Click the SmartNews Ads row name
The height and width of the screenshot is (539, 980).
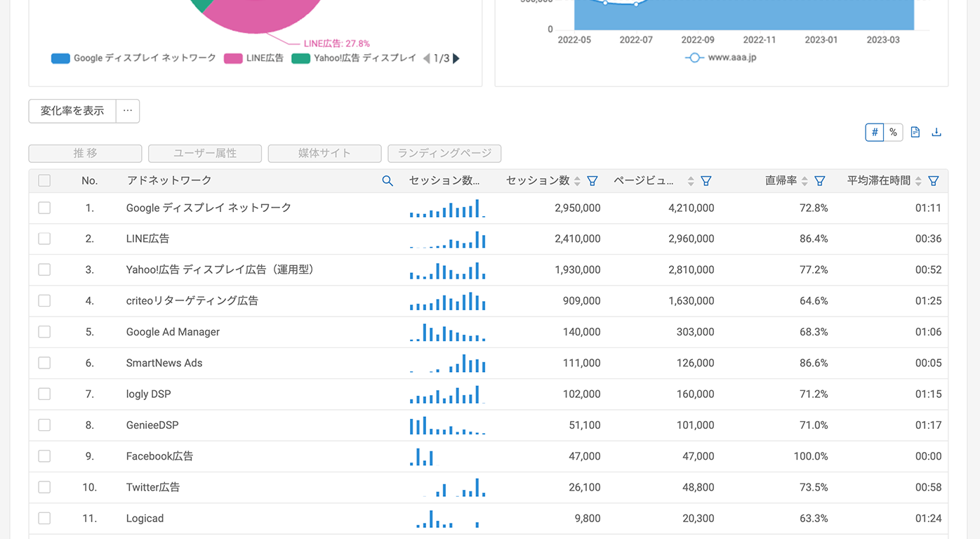pyautogui.click(x=164, y=363)
